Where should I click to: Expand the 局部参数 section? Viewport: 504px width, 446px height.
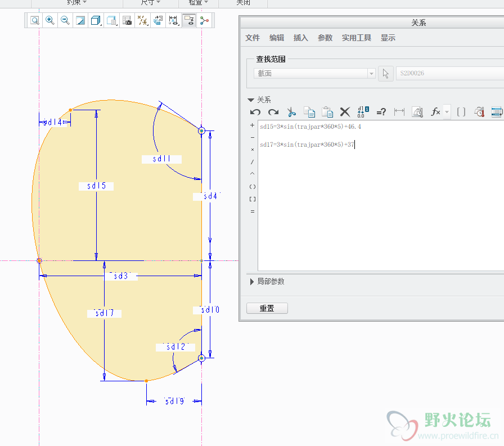point(251,282)
